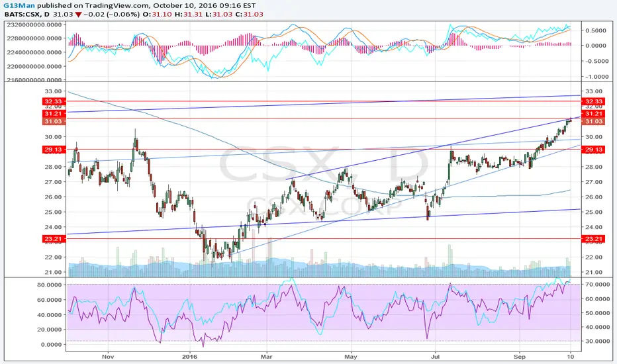Image resolution: width=617 pixels, height=364 pixels.
Task: Click the O:31.10 open value
Action: click(157, 14)
